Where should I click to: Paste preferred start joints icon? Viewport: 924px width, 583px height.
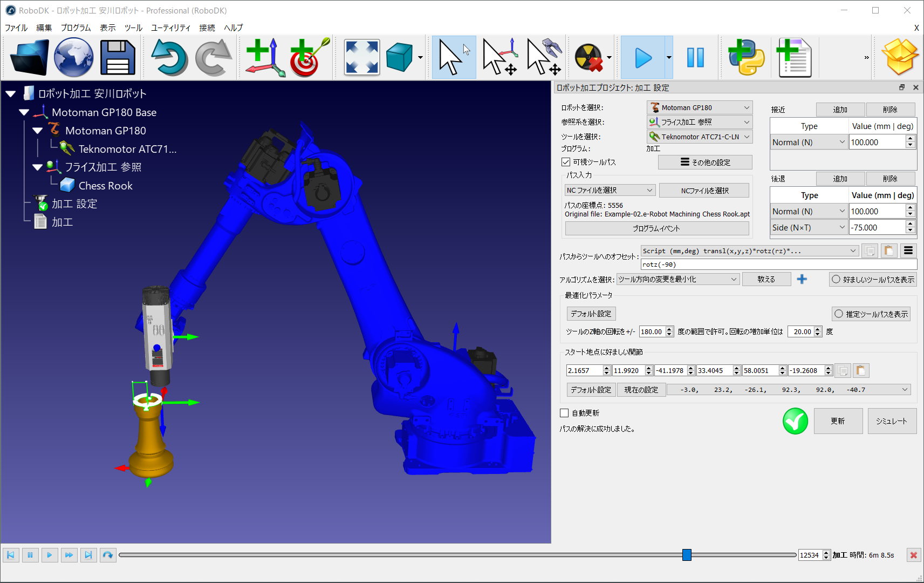pos(861,370)
